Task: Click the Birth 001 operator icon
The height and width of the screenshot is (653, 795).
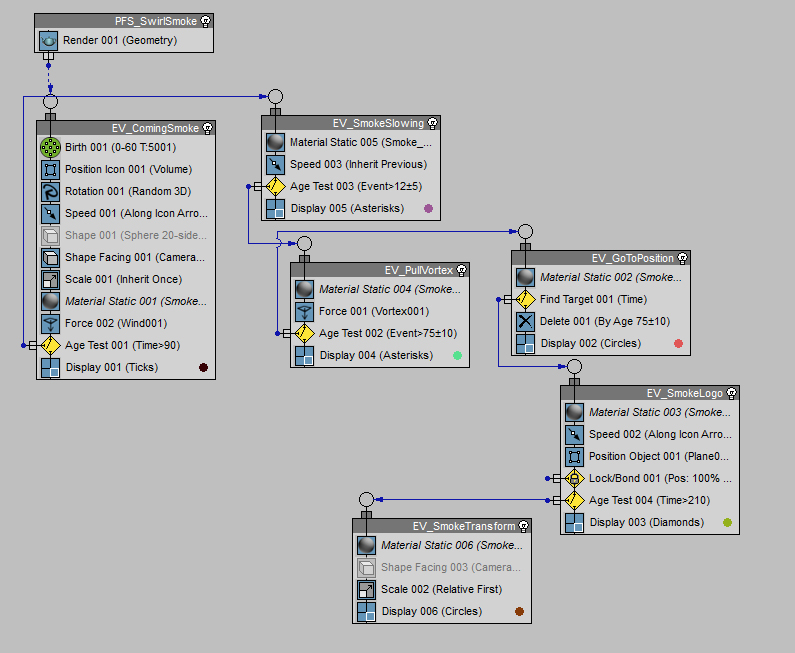Action: coord(51,147)
